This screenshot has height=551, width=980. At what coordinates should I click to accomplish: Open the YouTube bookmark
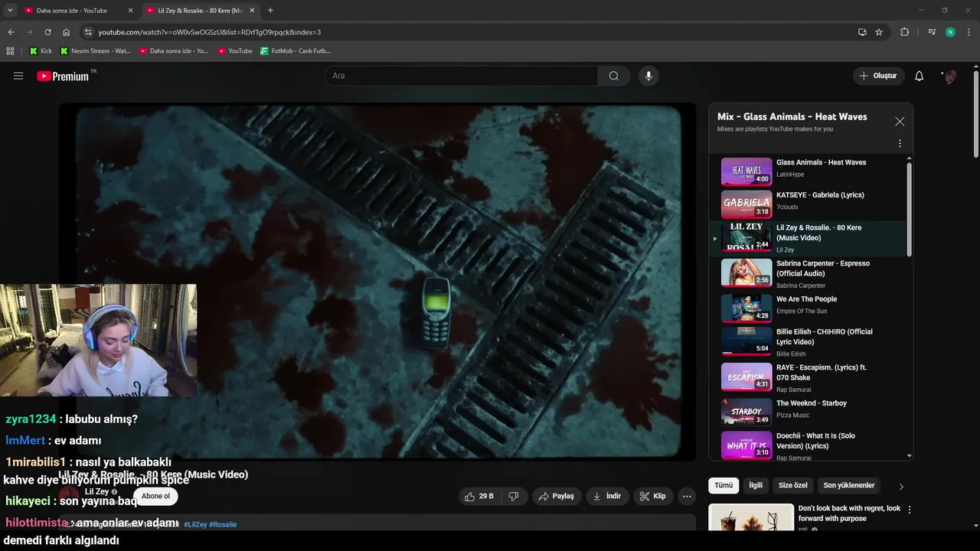[x=234, y=51]
